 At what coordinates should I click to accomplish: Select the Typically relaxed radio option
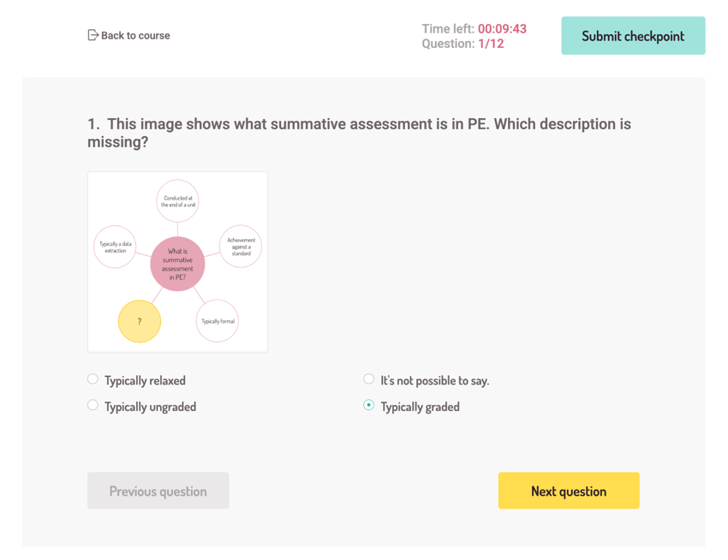click(92, 379)
